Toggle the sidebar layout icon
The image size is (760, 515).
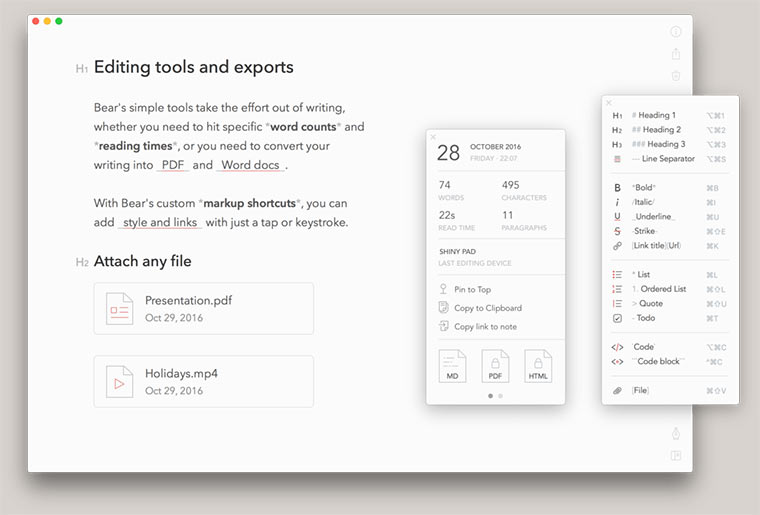[x=676, y=455]
